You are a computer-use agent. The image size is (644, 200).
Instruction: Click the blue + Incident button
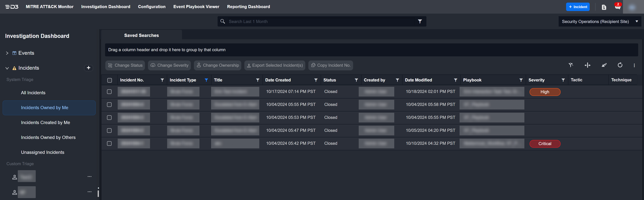(x=578, y=7)
